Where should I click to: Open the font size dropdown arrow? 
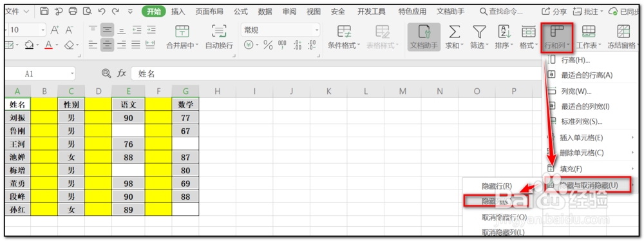click(x=43, y=30)
